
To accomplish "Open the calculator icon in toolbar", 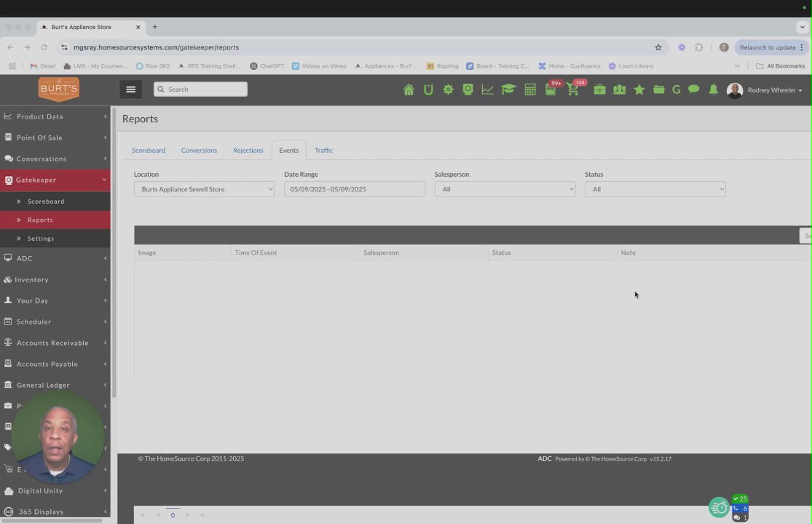I will [529, 90].
